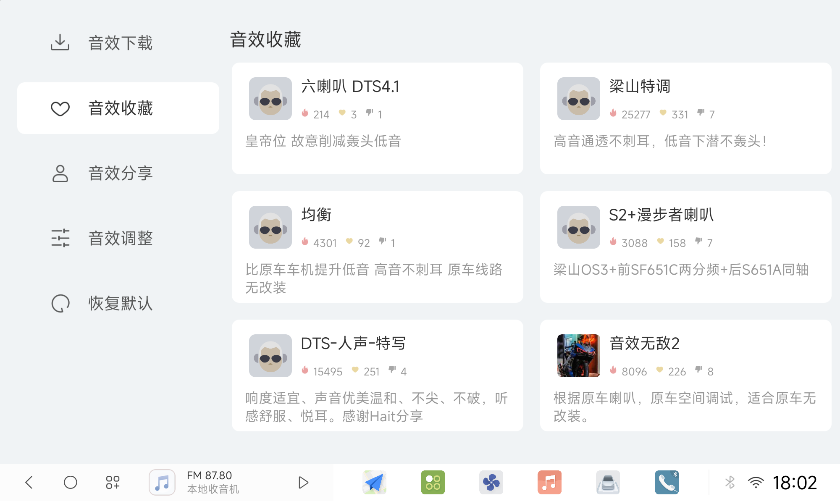Open the 本地收音机 radio widget
Image resolution: width=840 pixels, height=504 pixels.
click(214, 482)
